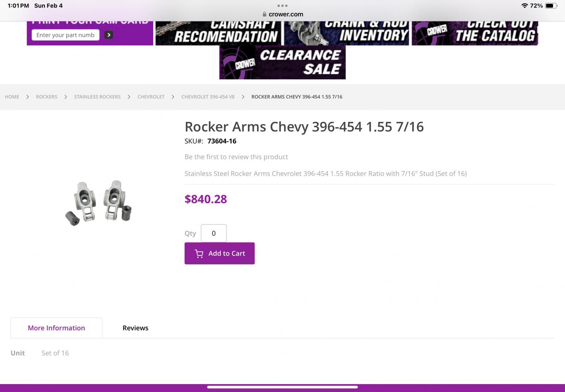
Task: Open the Check Out The Catalog banner
Action: (x=475, y=33)
